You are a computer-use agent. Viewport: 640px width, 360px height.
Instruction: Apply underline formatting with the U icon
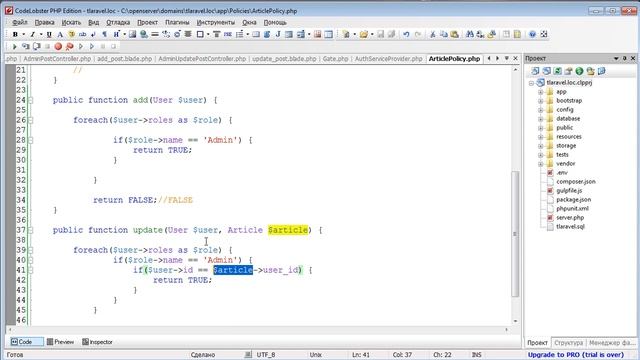(49, 35)
